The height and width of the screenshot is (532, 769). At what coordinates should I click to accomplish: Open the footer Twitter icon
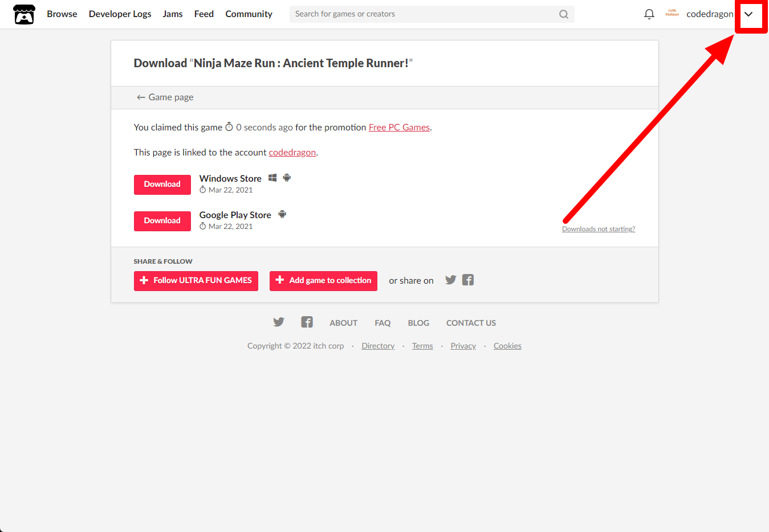click(x=279, y=322)
